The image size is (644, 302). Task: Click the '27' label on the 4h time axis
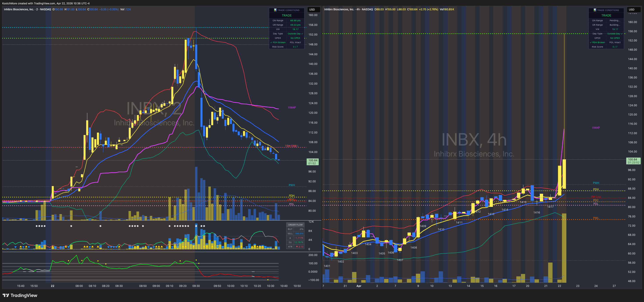(x=614, y=286)
